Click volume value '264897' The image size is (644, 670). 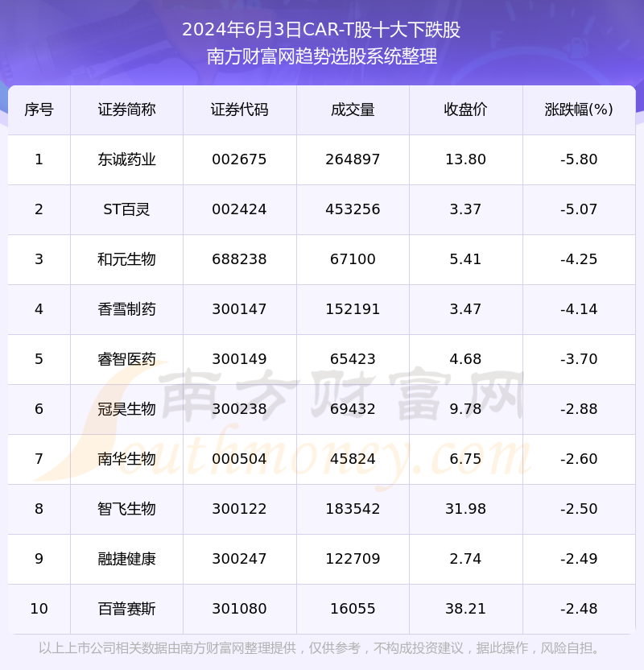tap(353, 159)
